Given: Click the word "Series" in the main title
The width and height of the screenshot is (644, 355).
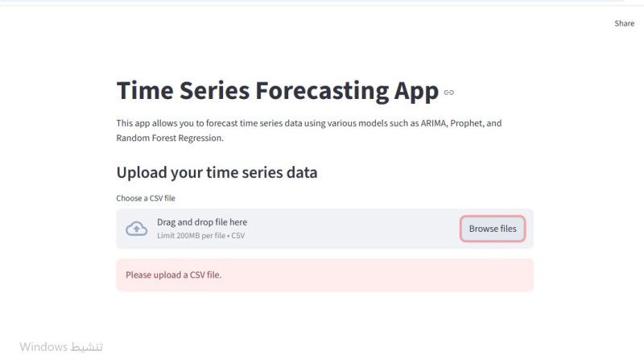Looking at the screenshot, I should click(x=215, y=91).
